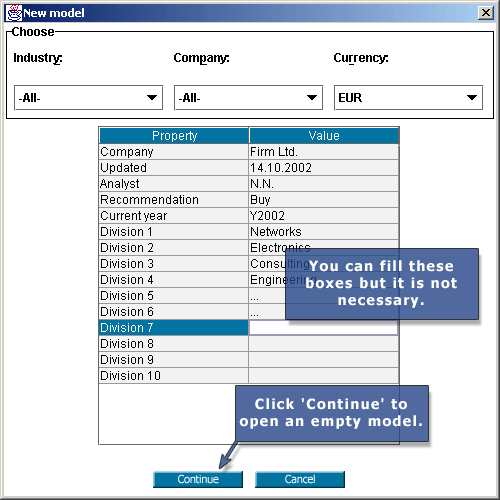Click the 'Current year' property row
Screen dimensions: 500x500
tap(174, 216)
